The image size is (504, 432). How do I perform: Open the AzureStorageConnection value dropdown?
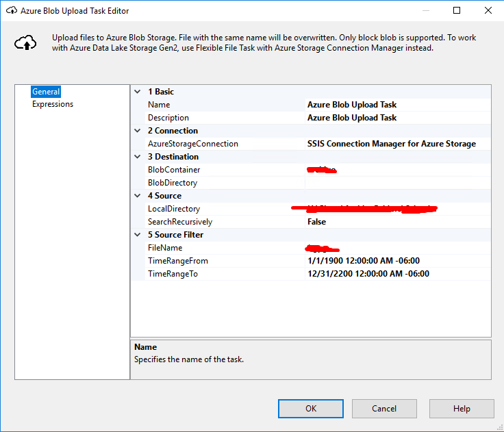pos(398,144)
